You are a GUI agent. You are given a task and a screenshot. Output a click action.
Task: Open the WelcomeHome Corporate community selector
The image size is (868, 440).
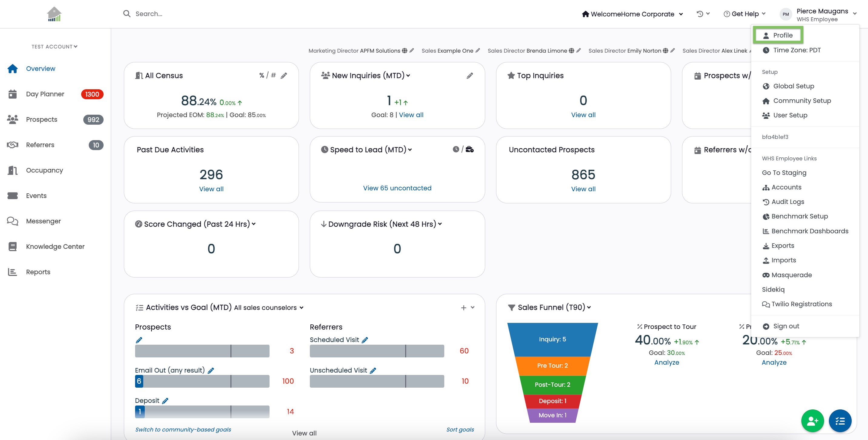click(x=632, y=14)
